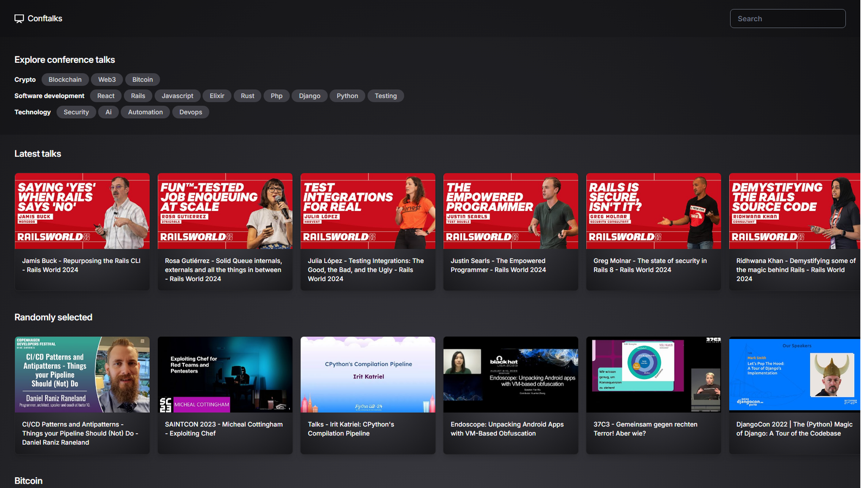Click the 'Software development' category label

49,96
